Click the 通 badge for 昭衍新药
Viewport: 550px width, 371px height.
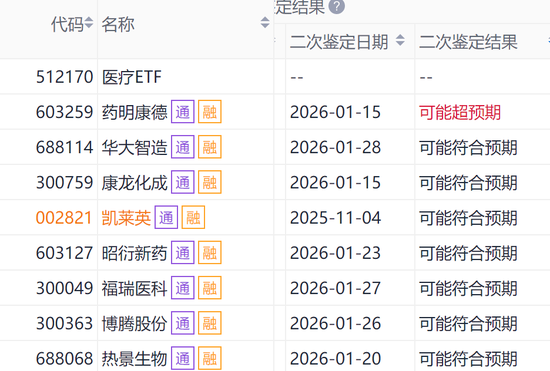[183, 252]
